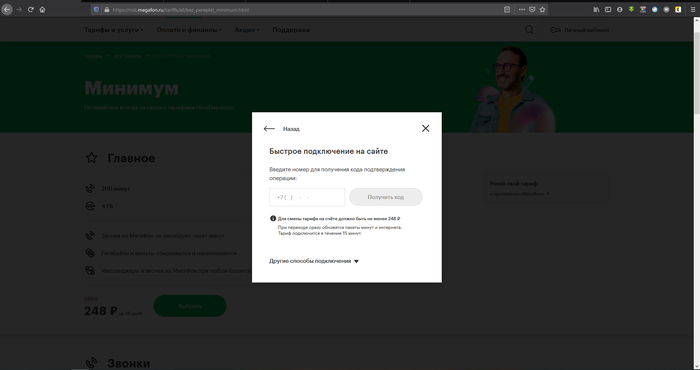Open the Library icon in toolbar
Screen dimensions: 700x370
click(x=596, y=9)
